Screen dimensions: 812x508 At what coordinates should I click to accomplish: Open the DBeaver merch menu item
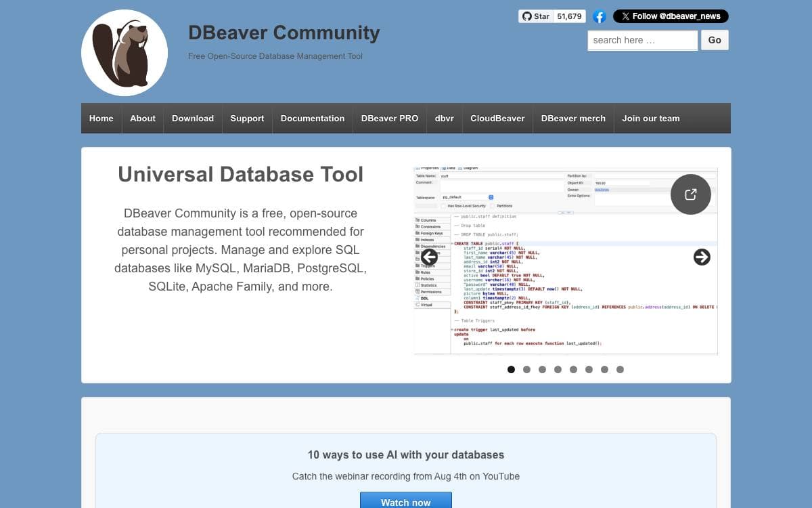573,118
